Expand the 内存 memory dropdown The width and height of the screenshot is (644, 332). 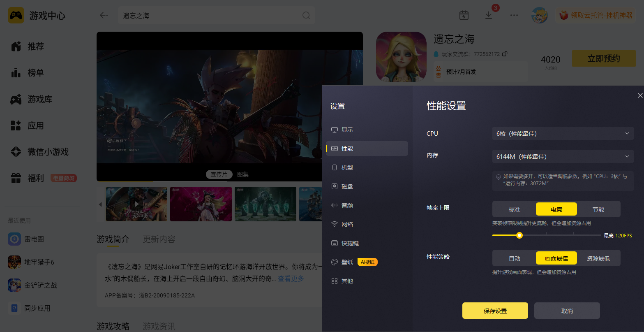(563, 157)
